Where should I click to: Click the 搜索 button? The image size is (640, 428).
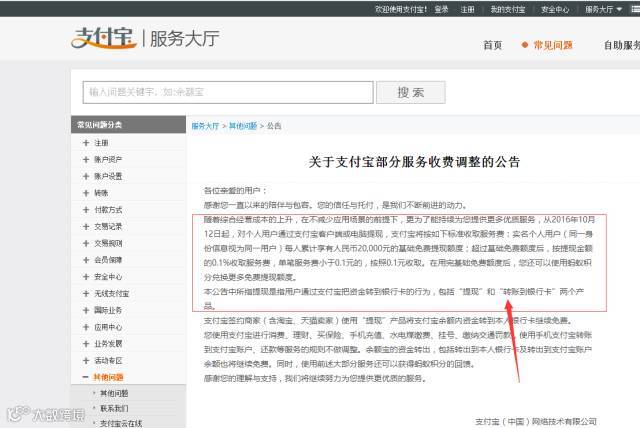tap(411, 92)
